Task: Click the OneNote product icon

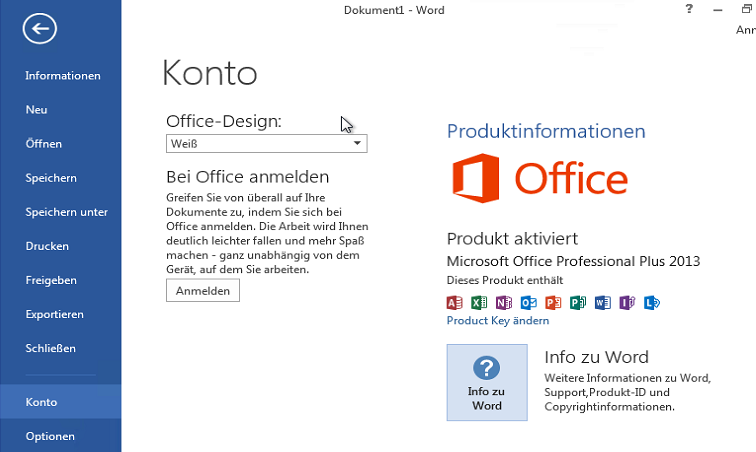Action: [503, 302]
